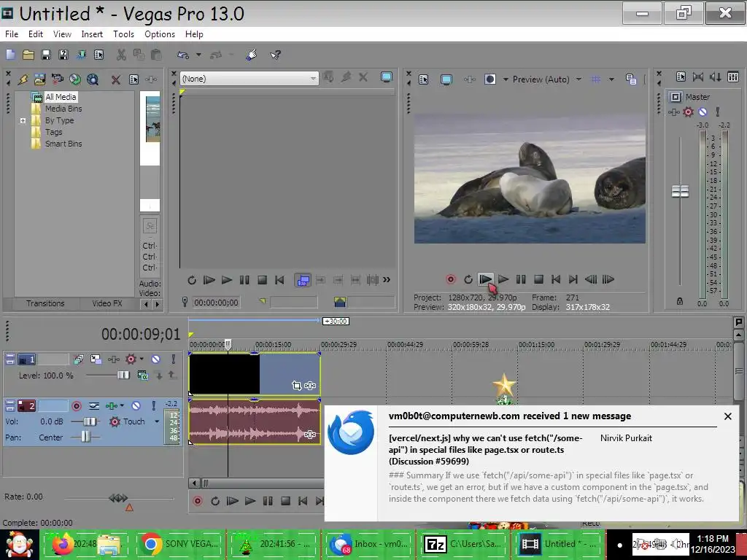
Task: Open Event FX on audio clip
Action: coord(309,435)
